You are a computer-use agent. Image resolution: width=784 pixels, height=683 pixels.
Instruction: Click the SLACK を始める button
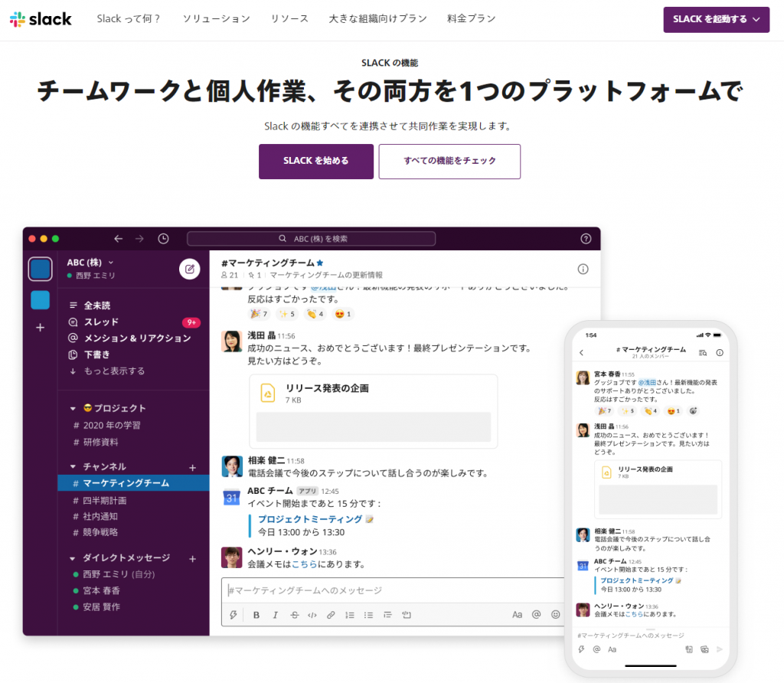coord(315,161)
